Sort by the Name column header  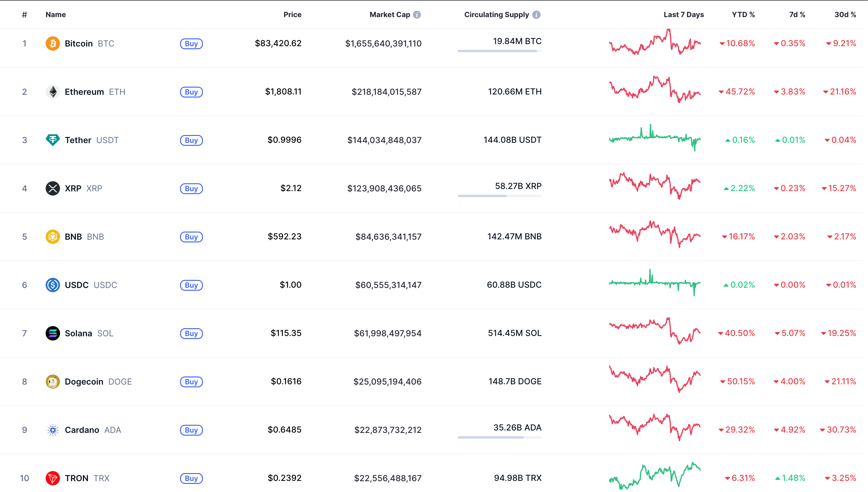[56, 15]
